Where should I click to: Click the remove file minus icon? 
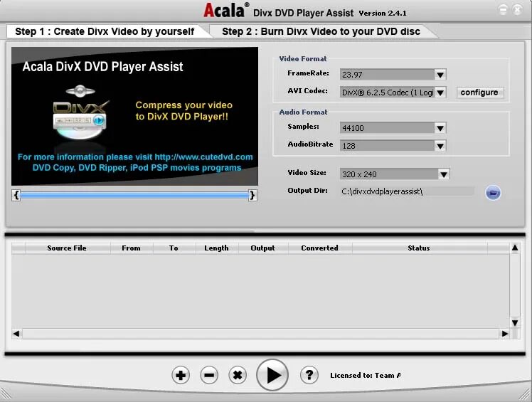(209, 375)
